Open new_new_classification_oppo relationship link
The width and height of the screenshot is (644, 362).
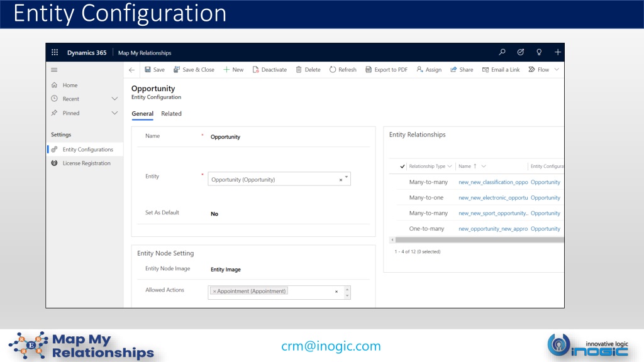tap(493, 182)
